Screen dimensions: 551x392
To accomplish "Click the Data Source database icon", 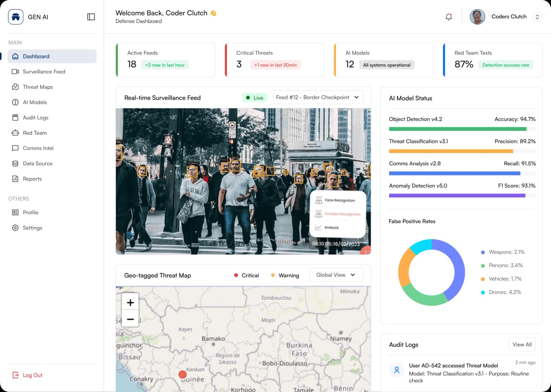I will tap(15, 164).
